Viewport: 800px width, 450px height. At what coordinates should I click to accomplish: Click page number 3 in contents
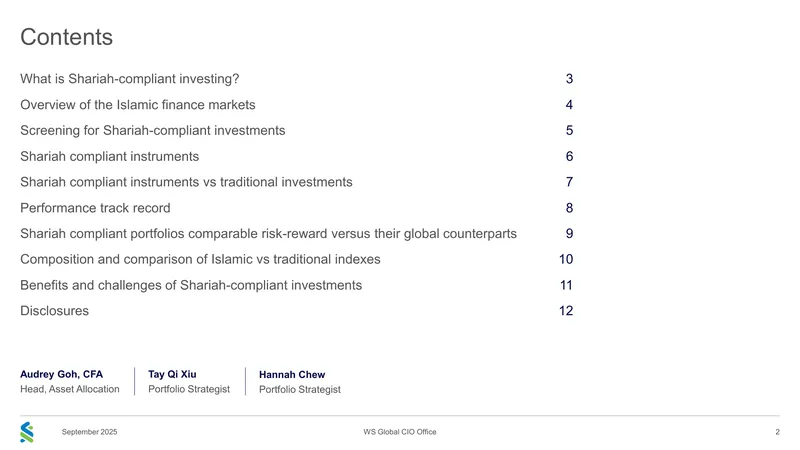[x=569, y=79]
